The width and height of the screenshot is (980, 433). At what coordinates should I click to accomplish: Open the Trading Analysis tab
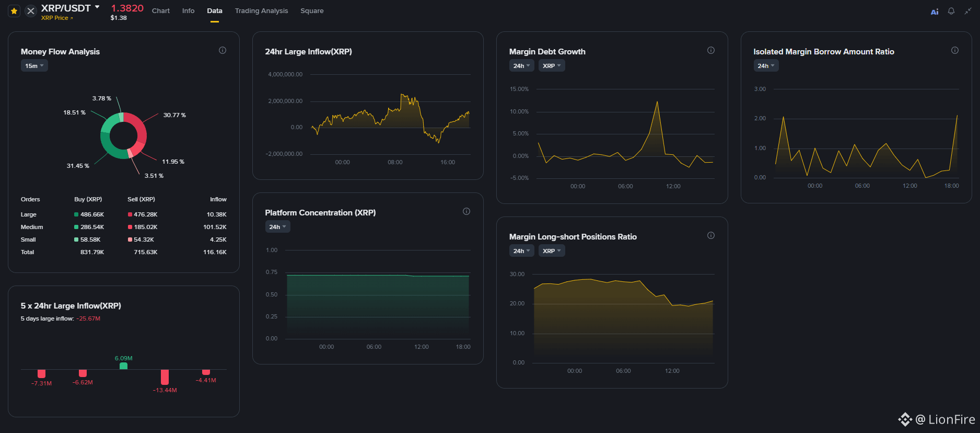point(261,11)
